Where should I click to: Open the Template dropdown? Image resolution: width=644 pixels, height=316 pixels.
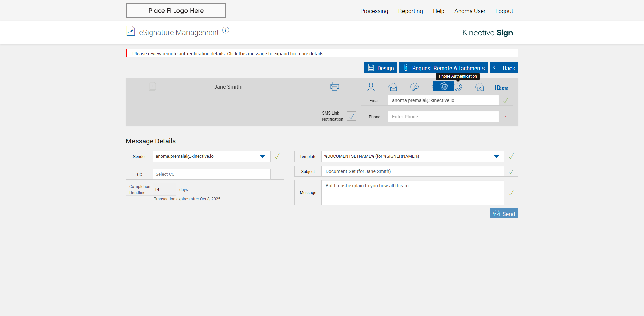[x=413, y=156]
